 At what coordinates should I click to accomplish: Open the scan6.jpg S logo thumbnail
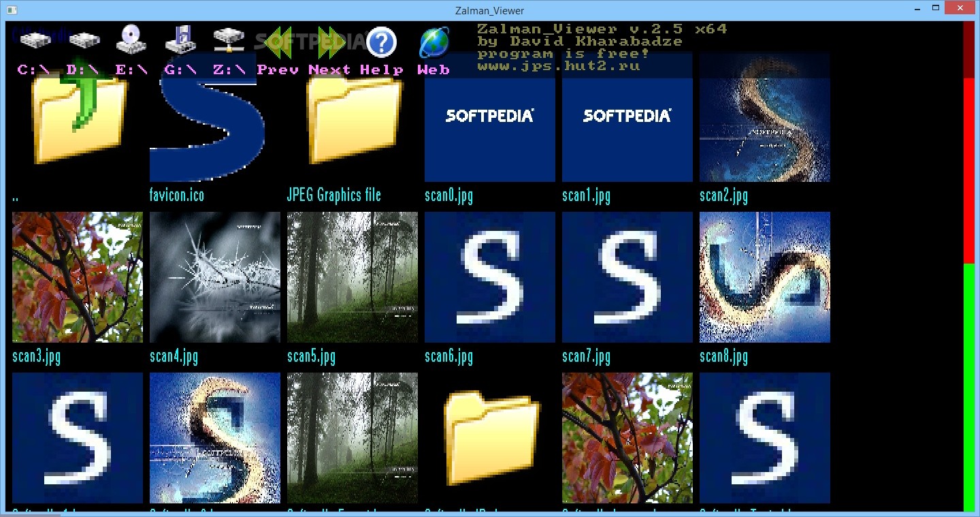click(x=490, y=277)
